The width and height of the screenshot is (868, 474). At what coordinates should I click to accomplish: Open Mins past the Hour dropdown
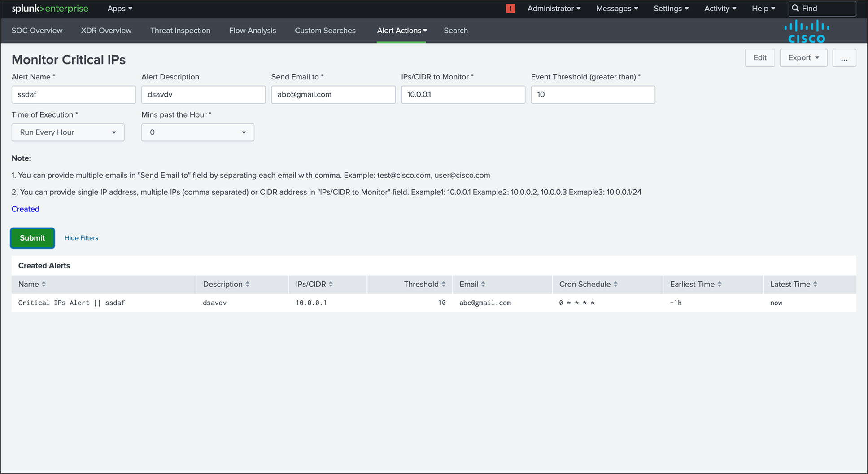[198, 132]
